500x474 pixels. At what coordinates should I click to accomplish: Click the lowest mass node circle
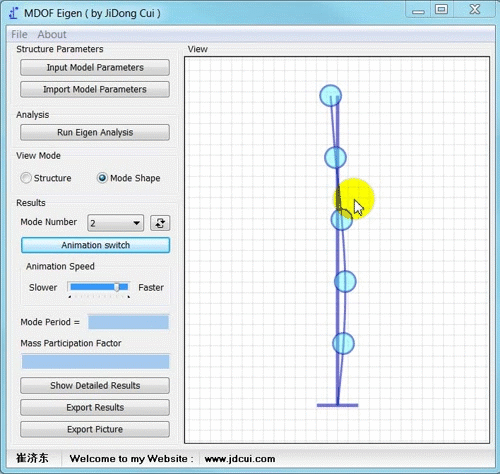point(343,343)
